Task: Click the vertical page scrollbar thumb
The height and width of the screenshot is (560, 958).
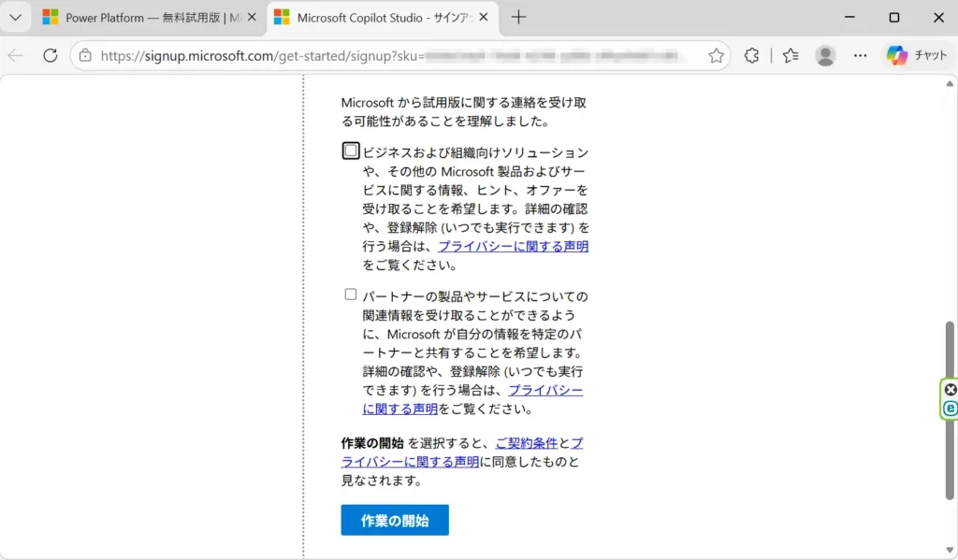Action: 950,402
